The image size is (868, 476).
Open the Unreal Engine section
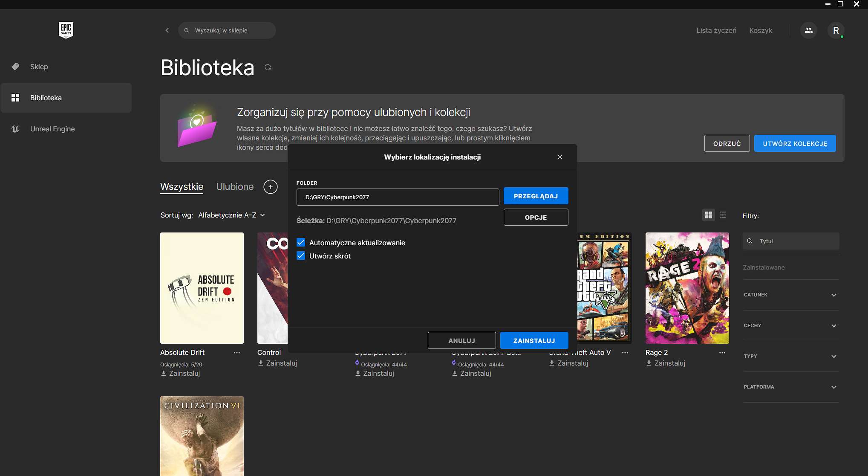pos(66,129)
